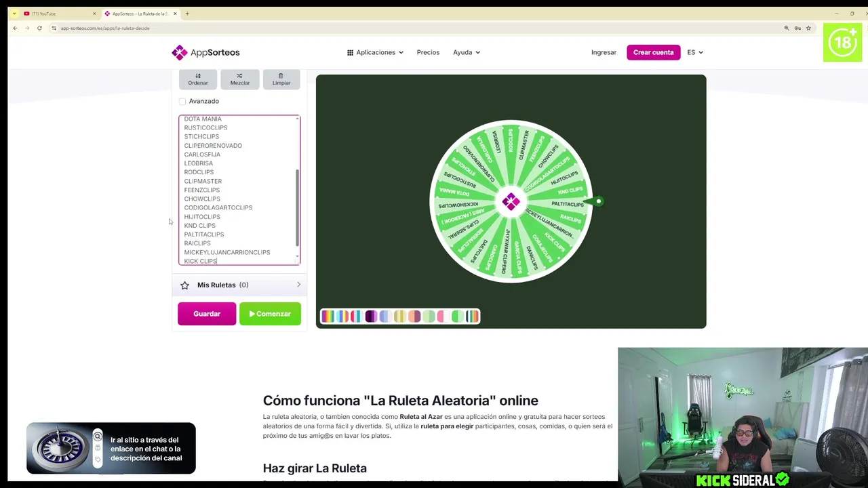Image resolution: width=868 pixels, height=488 pixels.
Task: Click the browser address bar URL
Action: [105, 28]
